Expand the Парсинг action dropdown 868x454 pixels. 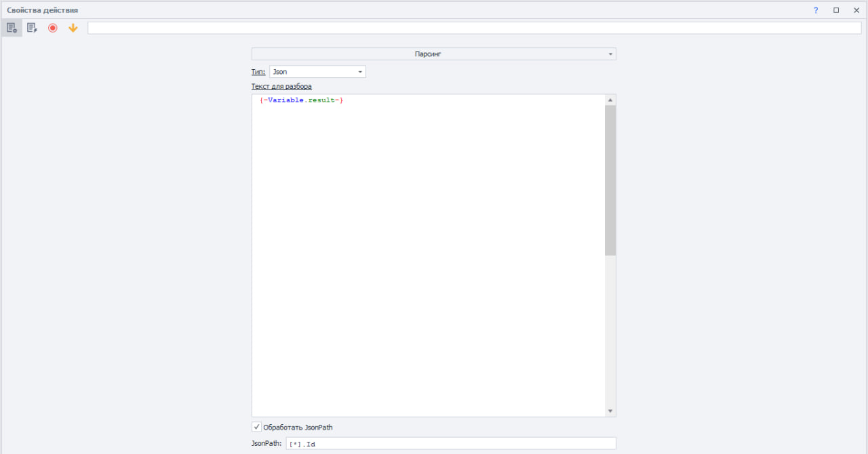point(434,54)
